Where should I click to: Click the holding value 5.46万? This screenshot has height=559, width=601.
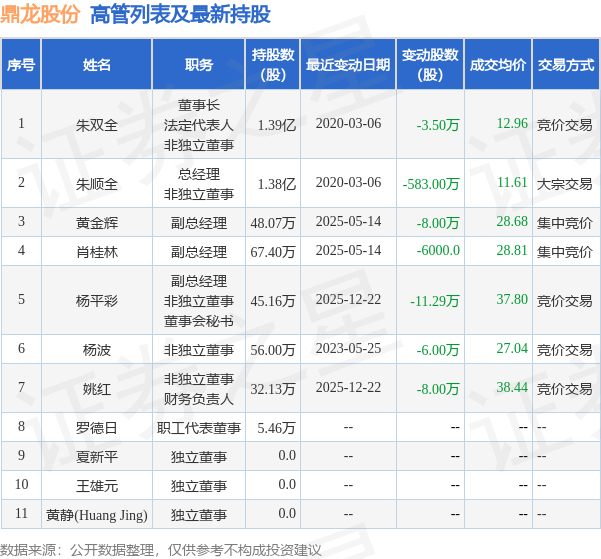click(x=276, y=428)
